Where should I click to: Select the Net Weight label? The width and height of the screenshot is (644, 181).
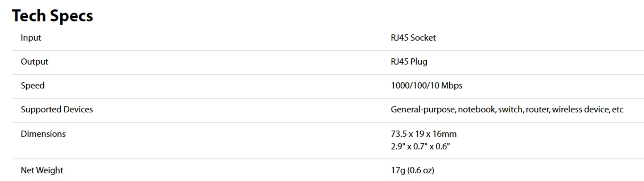(42, 170)
